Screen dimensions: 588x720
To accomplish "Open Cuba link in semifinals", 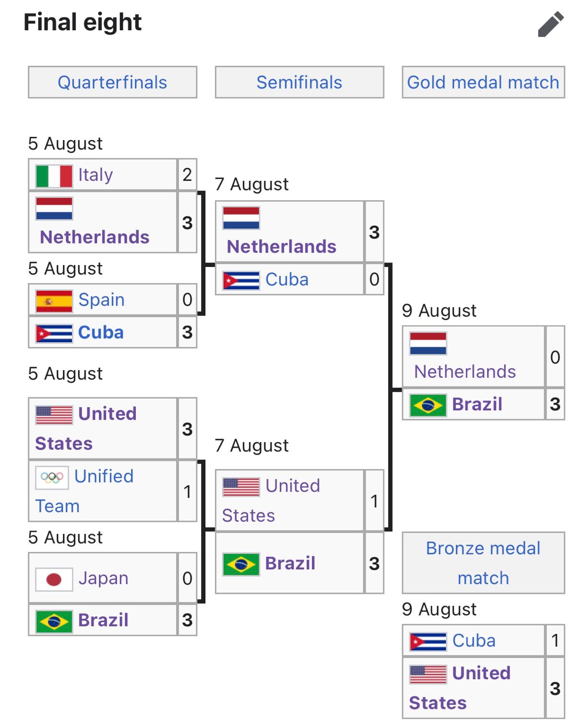I will [287, 279].
